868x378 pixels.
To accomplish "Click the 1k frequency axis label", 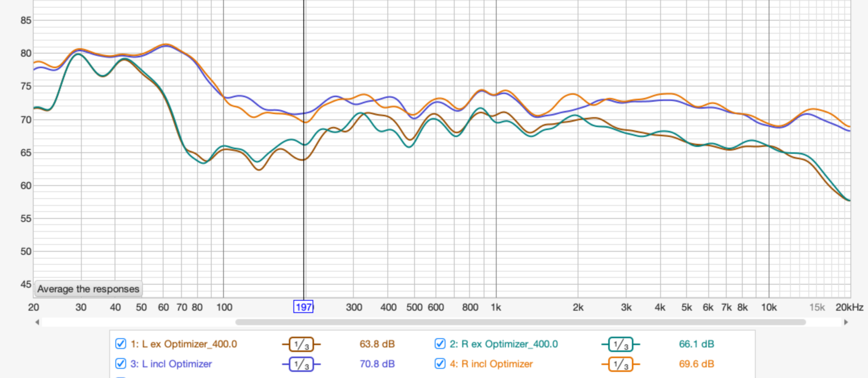I will [x=496, y=307].
